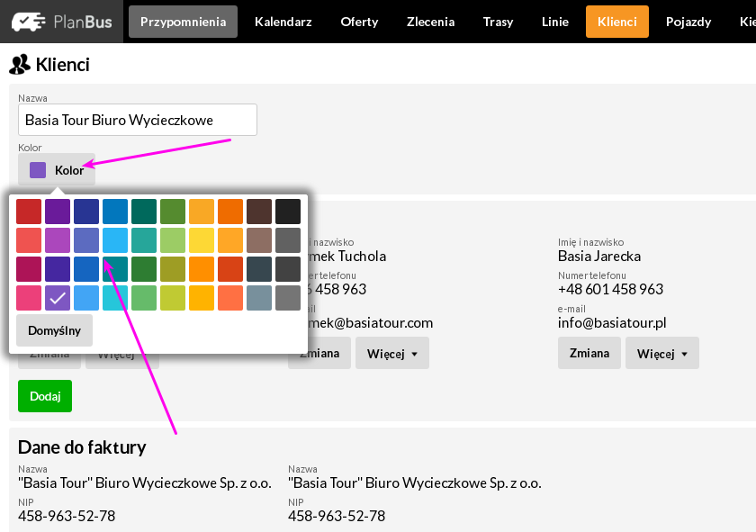Click the info@basiatour.pl email address
Image resolution: width=756 pixels, height=532 pixels.
point(612,322)
